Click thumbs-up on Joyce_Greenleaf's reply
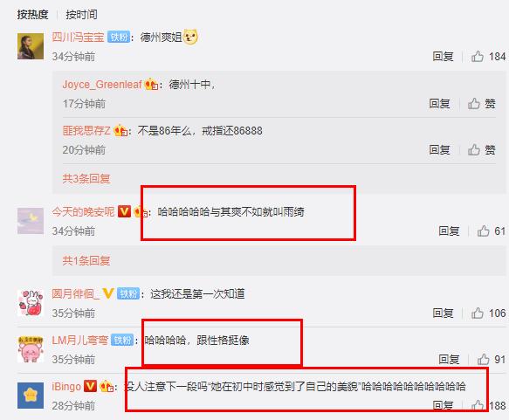This screenshot has width=509, height=420. [474, 104]
